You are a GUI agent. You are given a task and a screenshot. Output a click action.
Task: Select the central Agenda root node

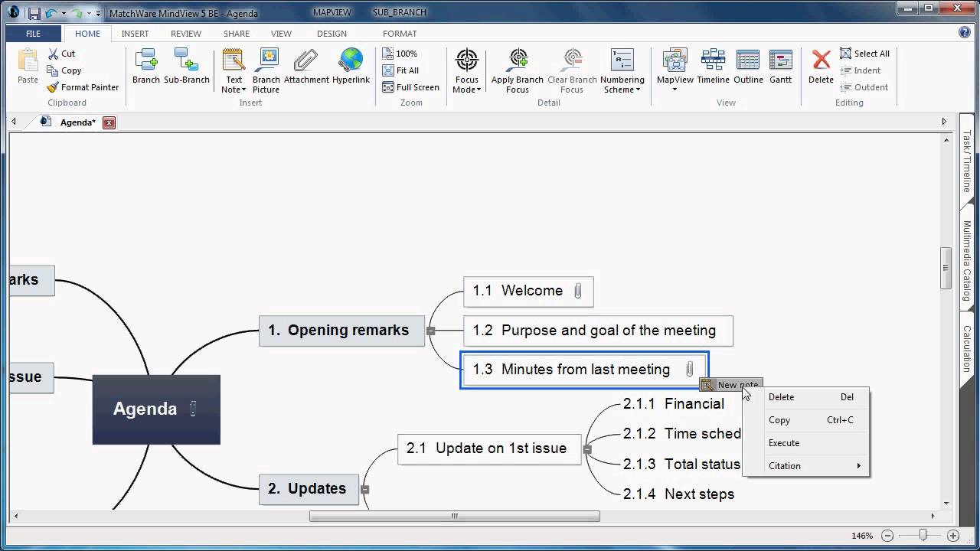(x=156, y=409)
